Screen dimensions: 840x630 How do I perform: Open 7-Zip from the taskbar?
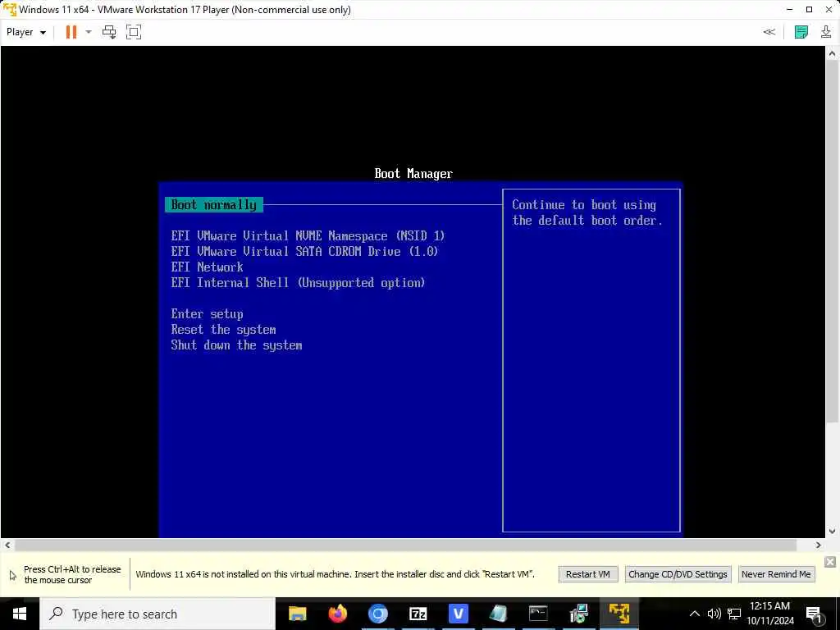point(418,614)
